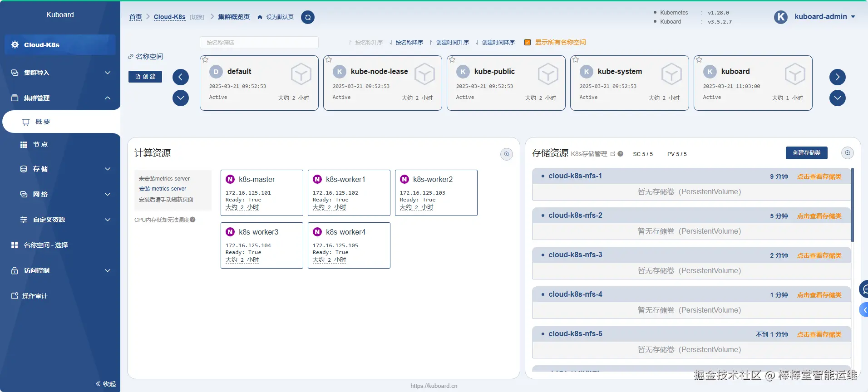This screenshot has height=392, width=868.
Task: Click the 切换 cluster switch link
Action: point(197,17)
